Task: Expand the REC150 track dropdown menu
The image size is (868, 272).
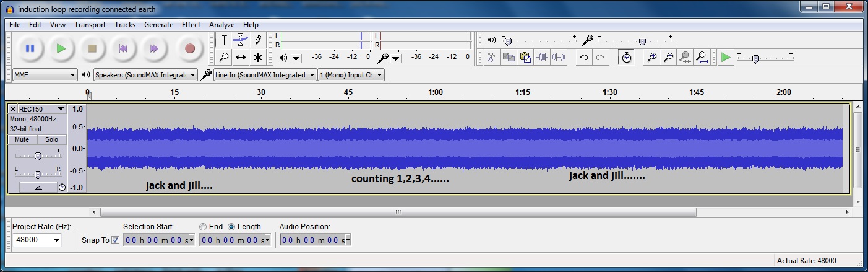Action: [x=61, y=109]
